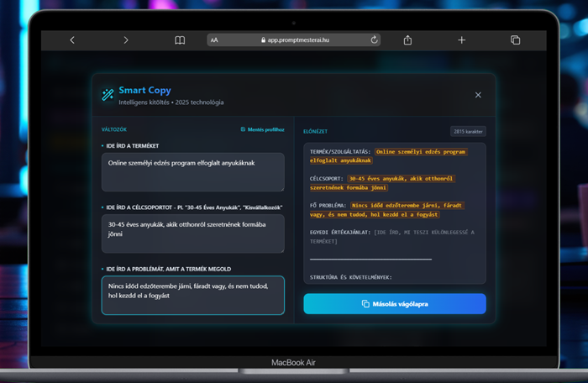Reload the page with the refresh icon
588x383 pixels.
point(374,40)
